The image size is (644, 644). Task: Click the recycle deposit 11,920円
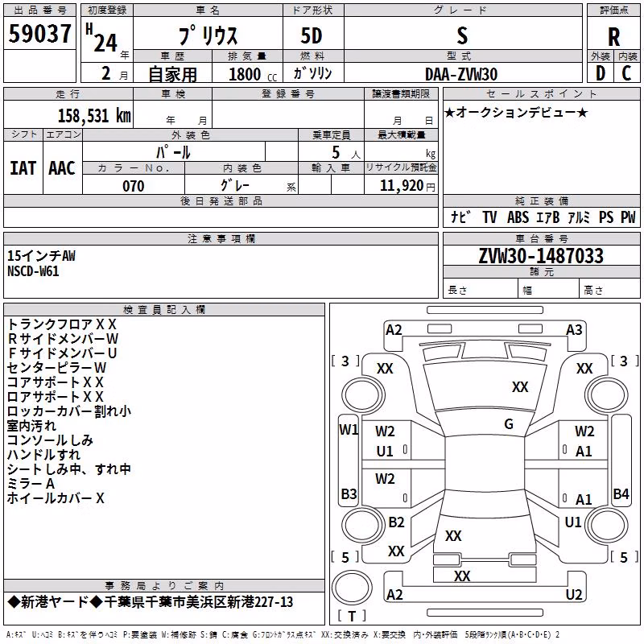407,186
